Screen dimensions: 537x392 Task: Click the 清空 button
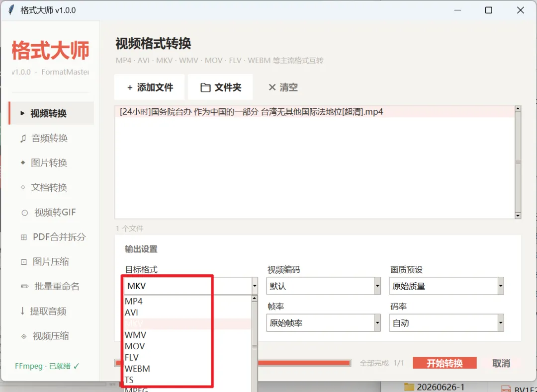(283, 87)
